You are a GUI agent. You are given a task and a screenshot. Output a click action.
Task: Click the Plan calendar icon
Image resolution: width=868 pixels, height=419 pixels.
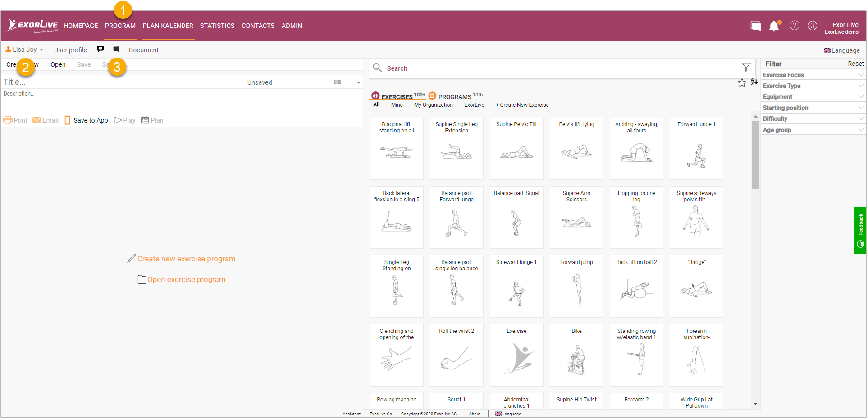coord(145,120)
